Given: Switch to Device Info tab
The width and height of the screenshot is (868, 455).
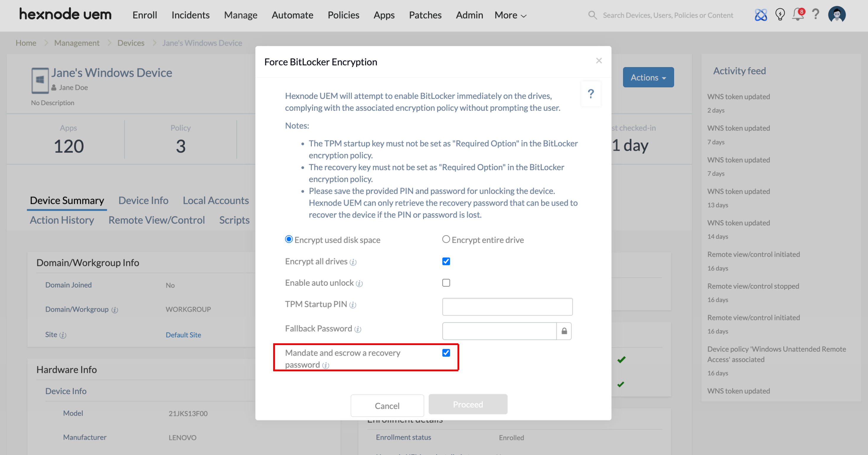Looking at the screenshot, I should 143,200.
